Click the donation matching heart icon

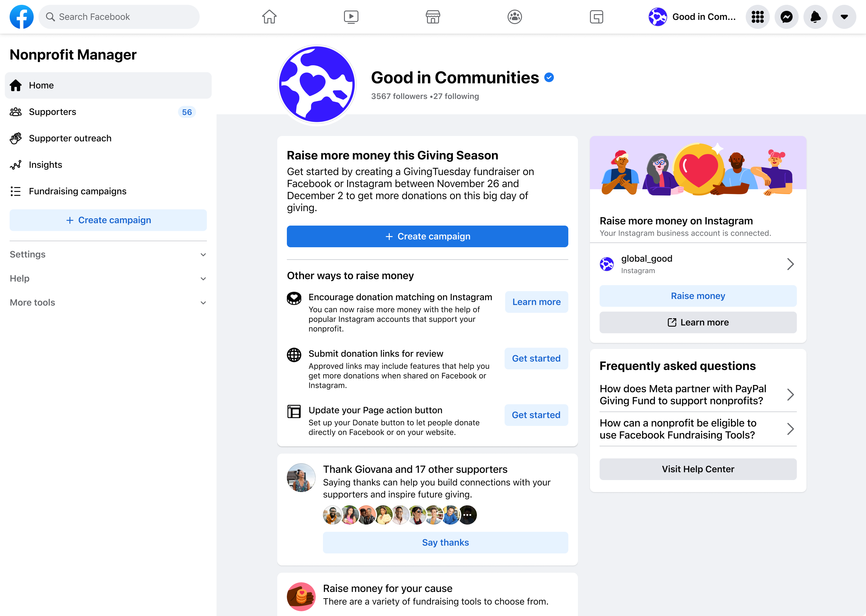(294, 298)
